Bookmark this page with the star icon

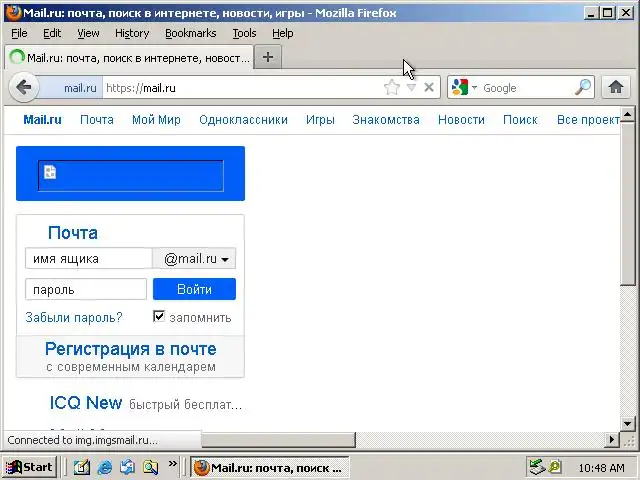[x=392, y=87]
